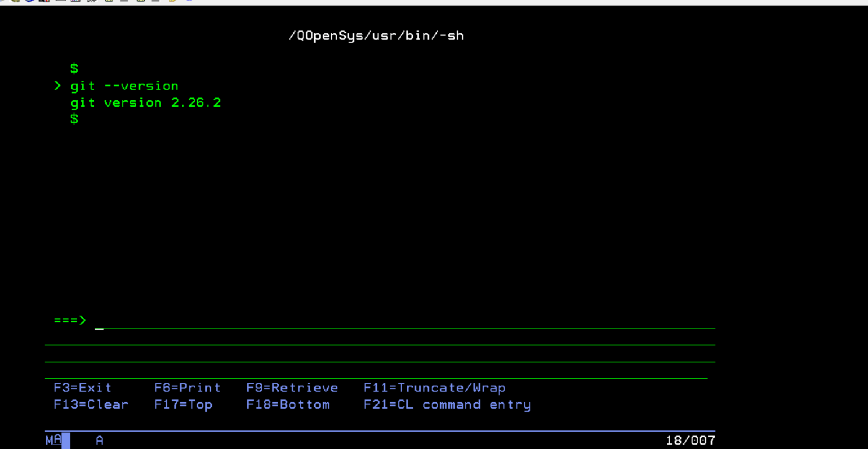This screenshot has height=449, width=868.
Task: Click the second diskette toolbar icon
Action: [140, 3]
